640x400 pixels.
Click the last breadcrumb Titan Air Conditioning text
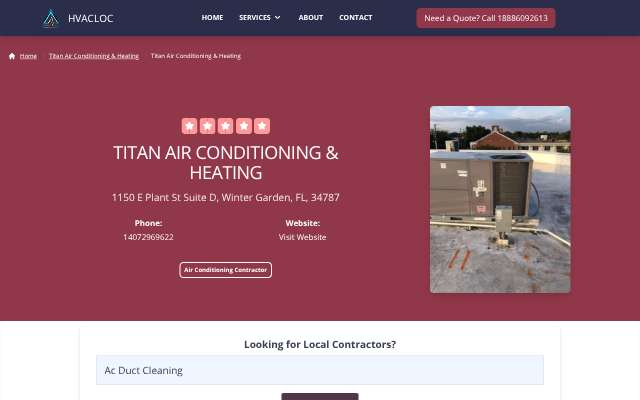click(x=196, y=56)
